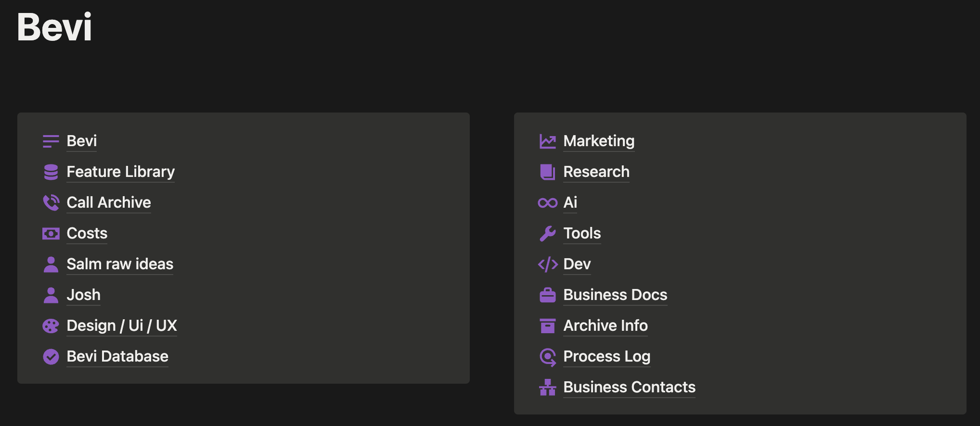Click the checkmark badge icon beside Bevi Database

tap(51, 357)
